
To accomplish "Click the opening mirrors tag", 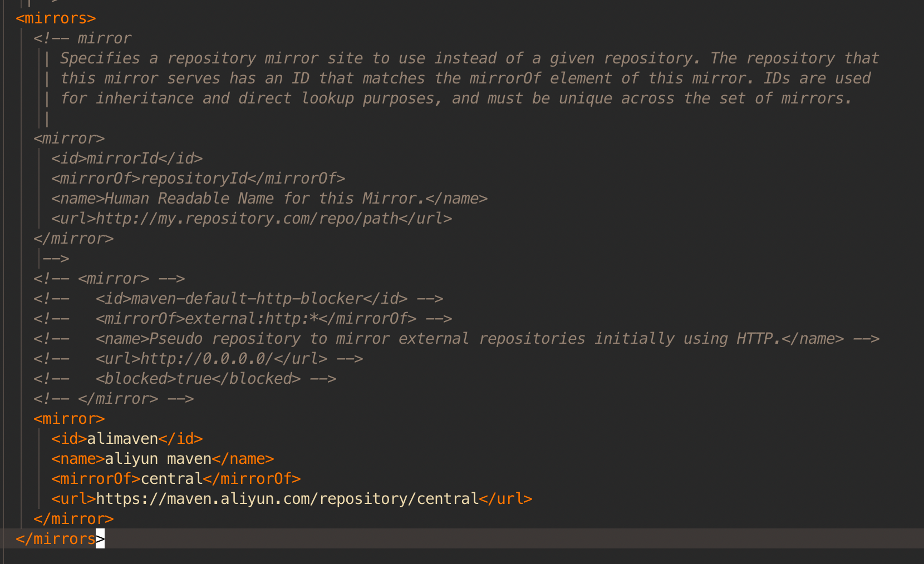I will point(56,18).
